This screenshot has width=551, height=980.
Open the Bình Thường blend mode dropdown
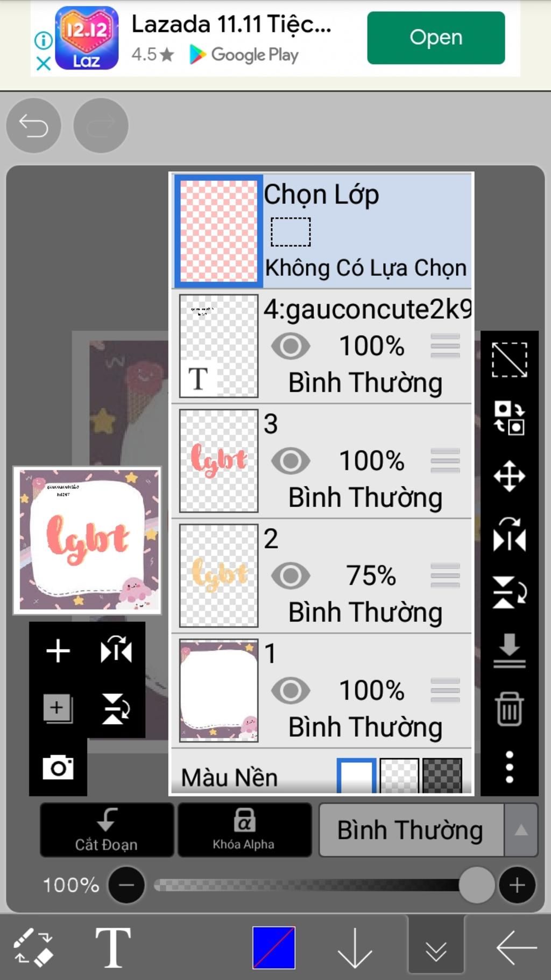pyautogui.click(x=412, y=830)
